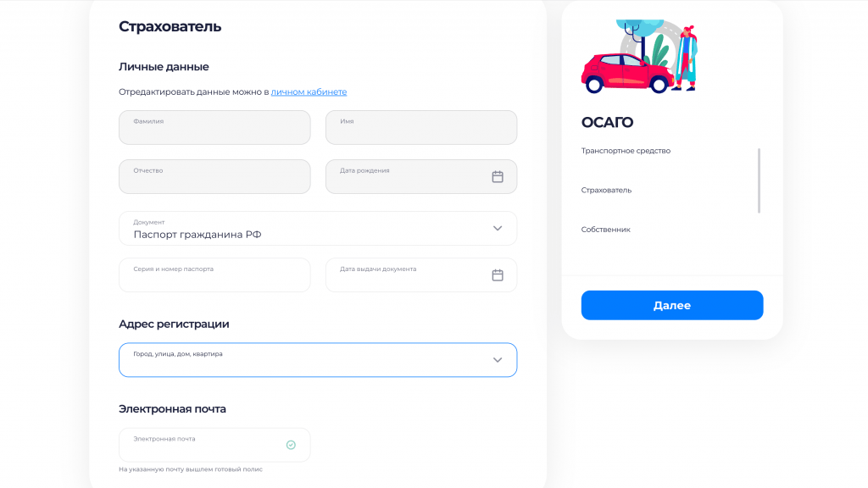The height and width of the screenshot is (488, 868).
Task: Click the Дата выдачи документа field
Action: (x=407, y=275)
